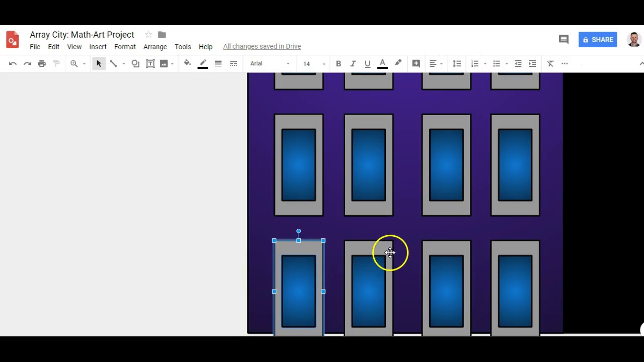The height and width of the screenshot is (362, 644).
Task: Open the comment history icon
Action: pyautogui.click(x=563, y=39)
